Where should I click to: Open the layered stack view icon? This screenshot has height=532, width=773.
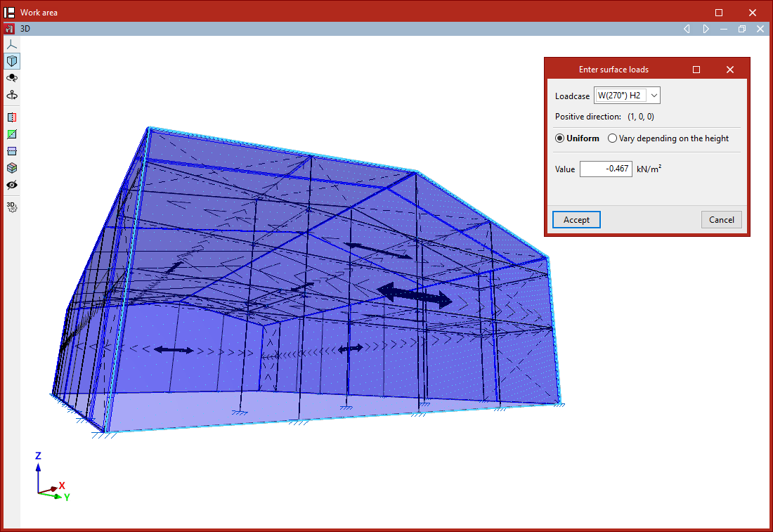click(x=12, y=168)
